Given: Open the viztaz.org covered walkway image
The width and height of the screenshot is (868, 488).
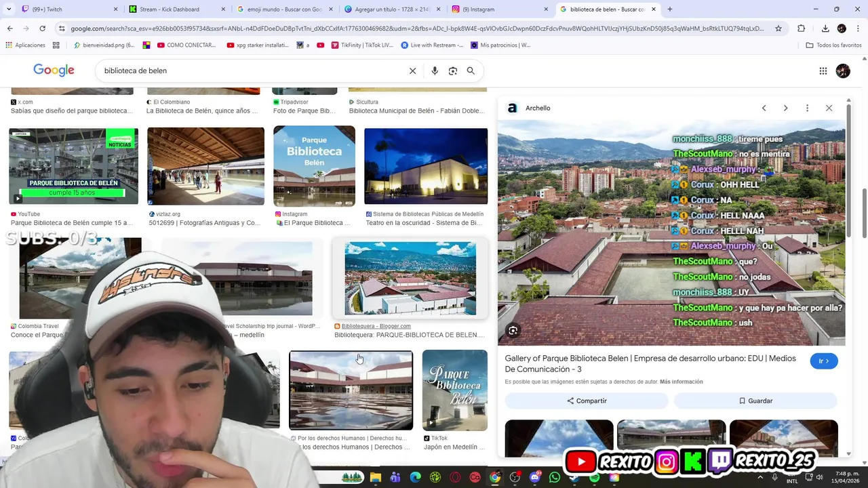Looking at the screenshot, I should [x=205, y=166].
